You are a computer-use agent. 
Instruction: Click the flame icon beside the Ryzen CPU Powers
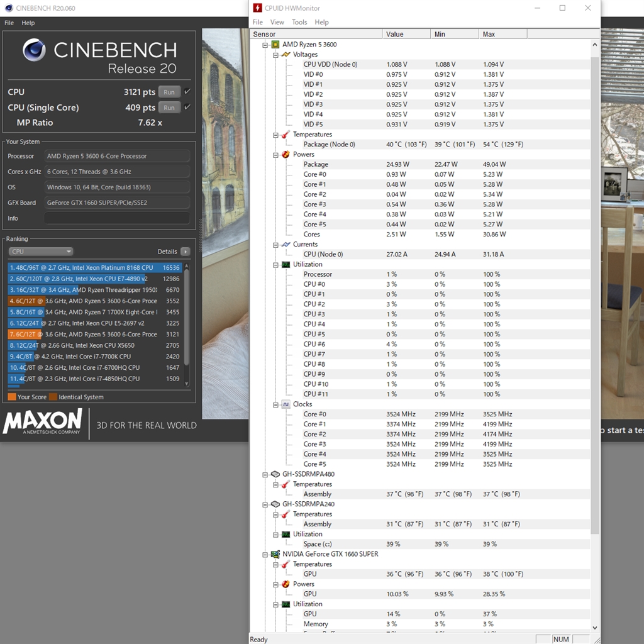(286, 155)
